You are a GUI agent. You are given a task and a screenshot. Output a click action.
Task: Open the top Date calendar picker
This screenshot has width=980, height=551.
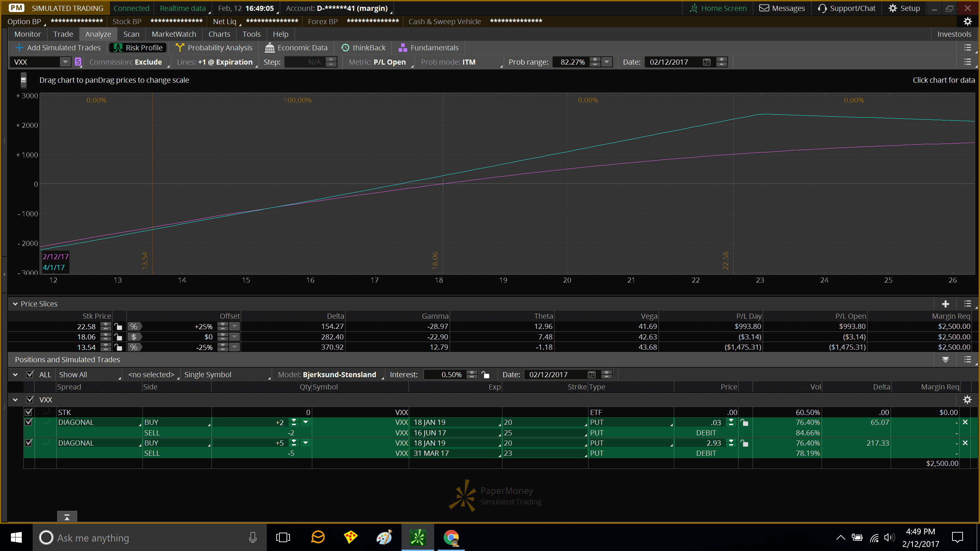tap(706, 62)
